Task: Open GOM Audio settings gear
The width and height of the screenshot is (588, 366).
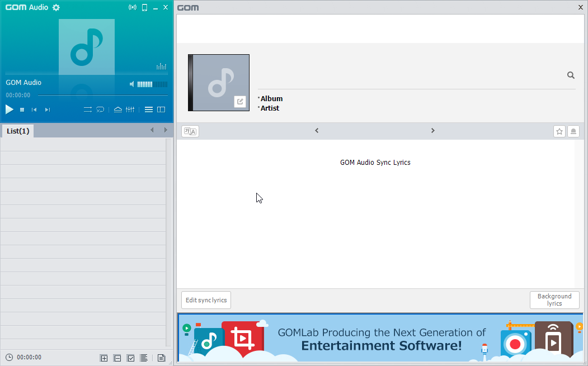Action: (x=57, y=7)
